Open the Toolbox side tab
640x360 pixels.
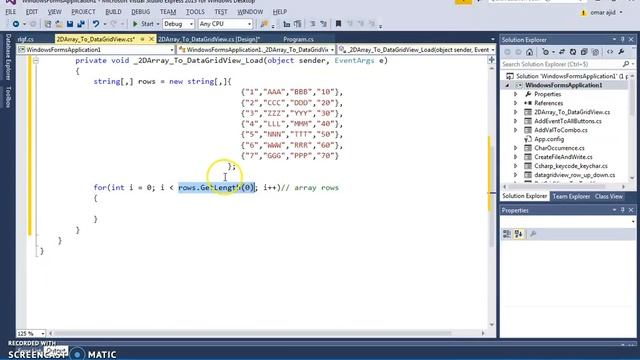pyautogui.click(x=8, y=97)
